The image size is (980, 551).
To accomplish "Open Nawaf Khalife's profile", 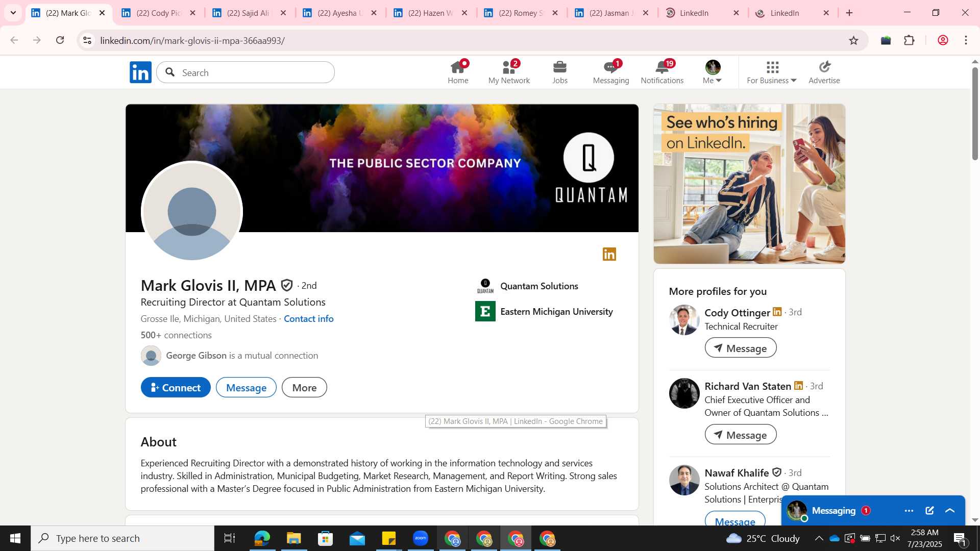I will pos(737,473).
